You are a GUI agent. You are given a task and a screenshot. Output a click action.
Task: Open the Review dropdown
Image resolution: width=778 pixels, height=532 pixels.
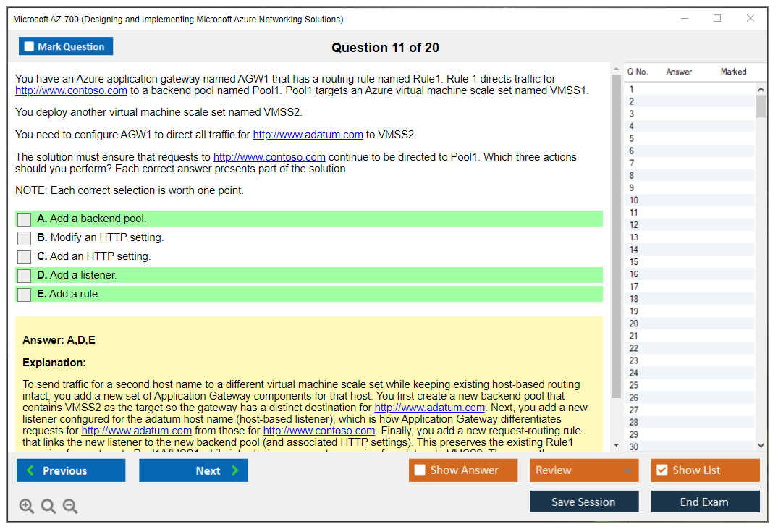tap(583, 470)
